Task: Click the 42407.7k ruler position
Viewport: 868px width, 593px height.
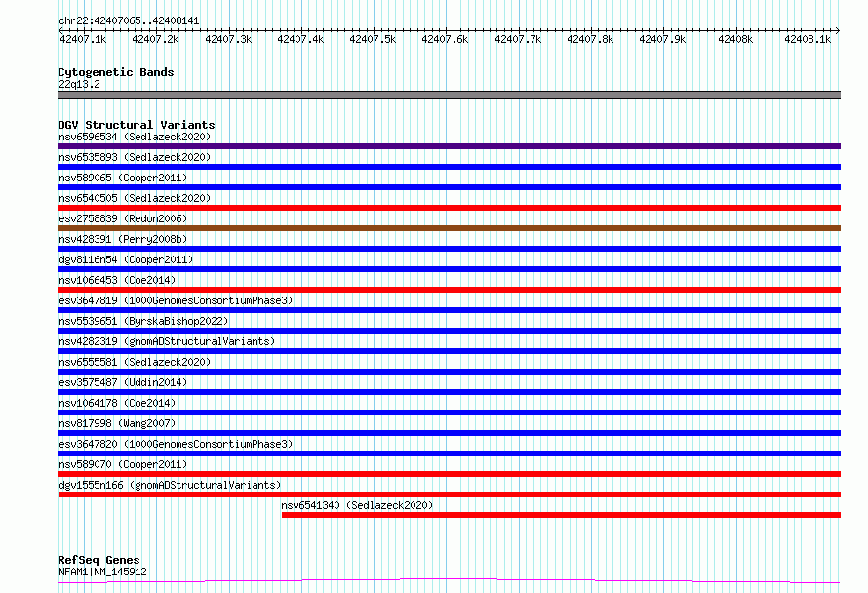Action: (518, 39)
